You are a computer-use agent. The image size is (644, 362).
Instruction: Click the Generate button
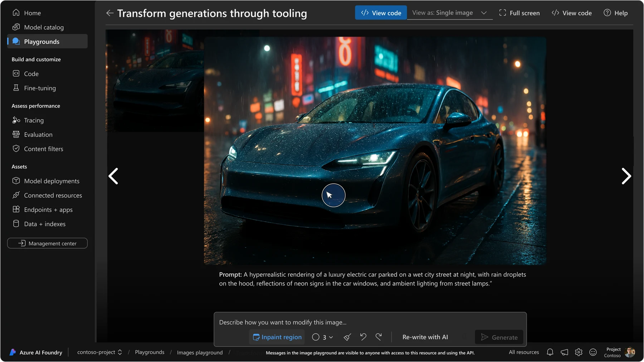pyautogui.click(x=499, y=337)
